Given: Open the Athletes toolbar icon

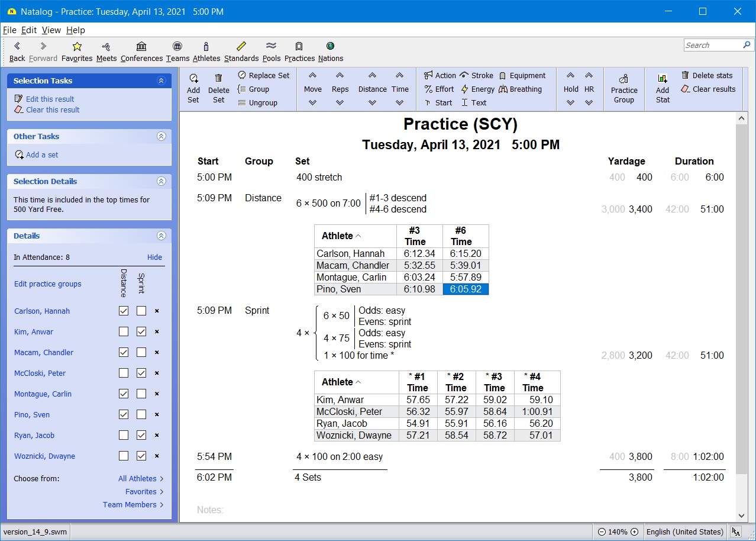Looking at the screenshot, I should coord(206,51).
